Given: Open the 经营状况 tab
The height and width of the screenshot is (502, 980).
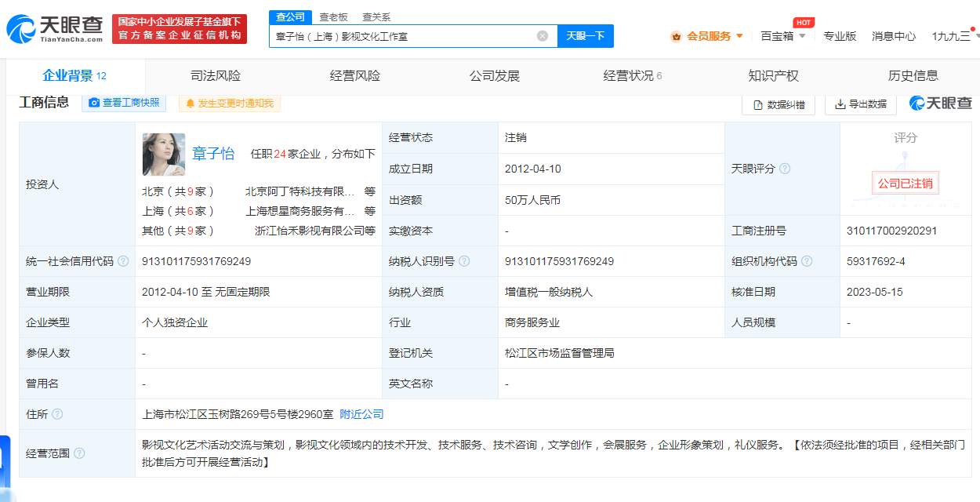Looking at the screenshot, I should coord(633,76).
